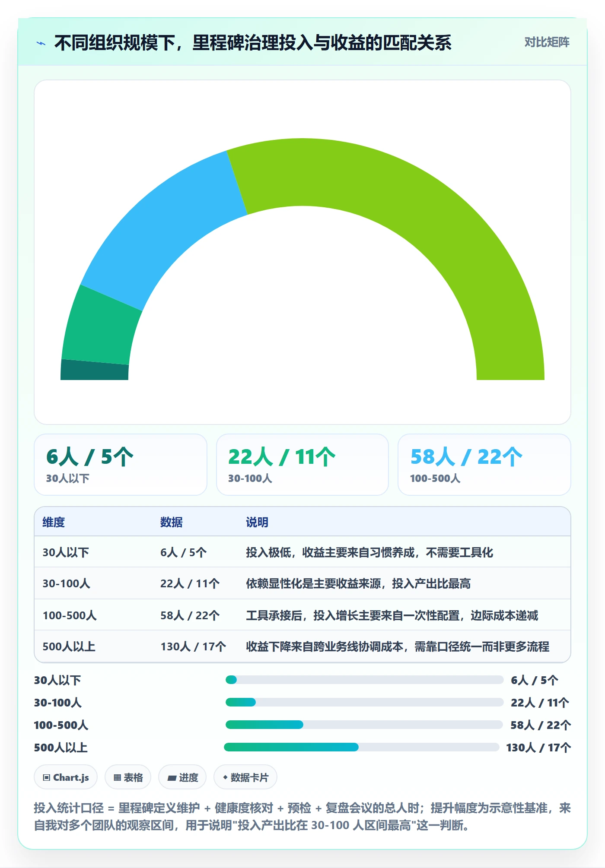Click the 58人 / 22个 value beside the progress bar
Screen dimensions: 605x868
pyautogui.click(x=541, y=725)
